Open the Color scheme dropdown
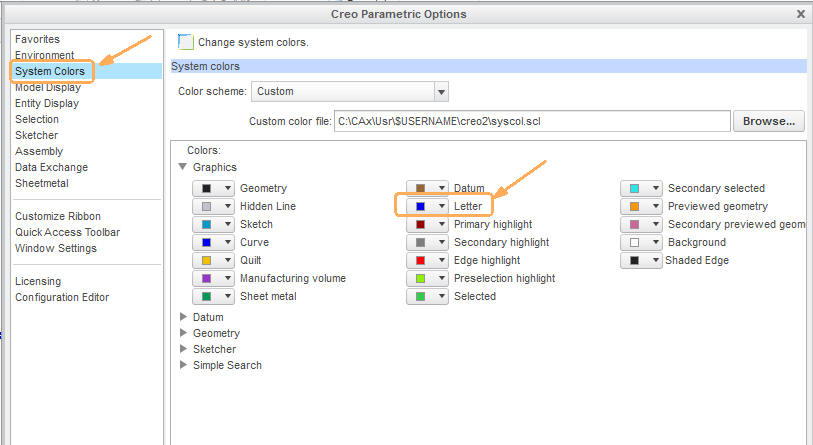This screenshot has height=445, width=813. click(x=350, y=91)
